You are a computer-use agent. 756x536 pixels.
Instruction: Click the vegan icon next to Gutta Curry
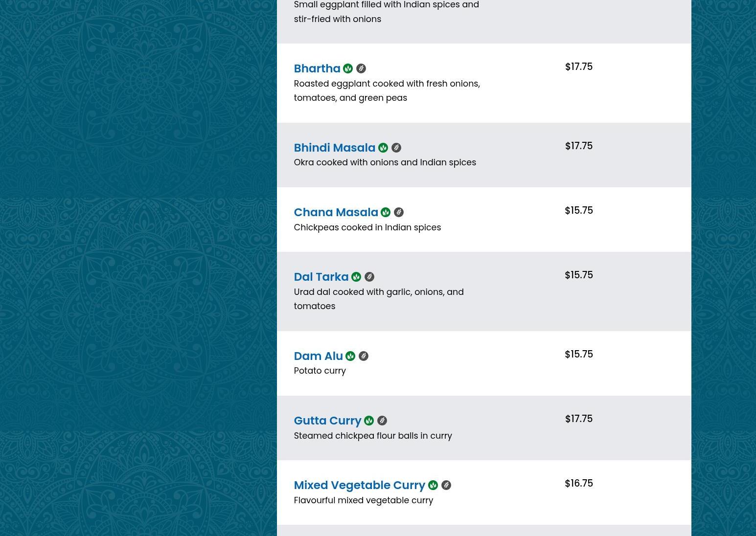(x=369, y=421)
